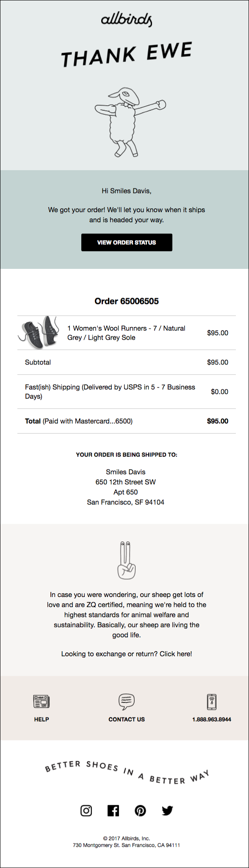The image size is (249, 868).
Task: Open the exchange or return 'Click here!' link
Action: tap(178, 653)
